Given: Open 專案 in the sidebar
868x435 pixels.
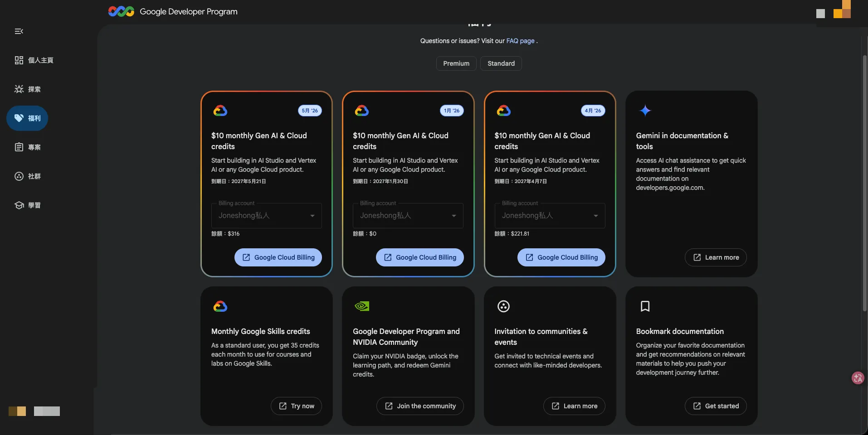Looking at the screenshot, I should pos(28,147).
